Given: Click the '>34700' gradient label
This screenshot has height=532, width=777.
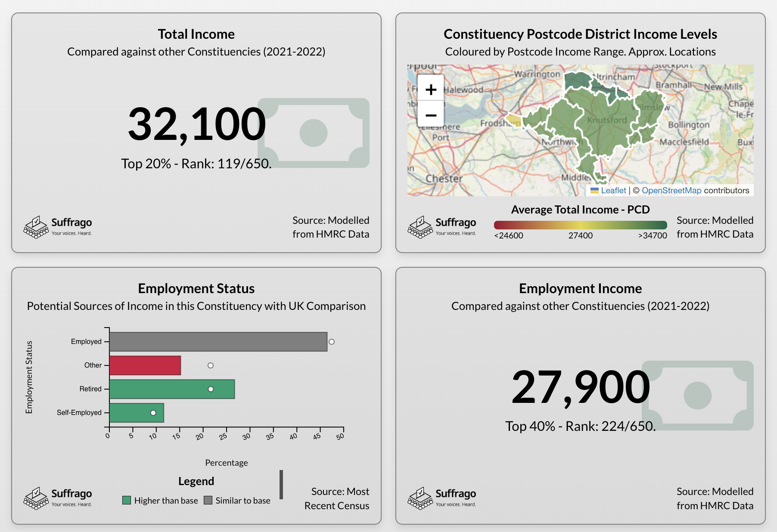Looking at the screenshot, I should [653, 235].
